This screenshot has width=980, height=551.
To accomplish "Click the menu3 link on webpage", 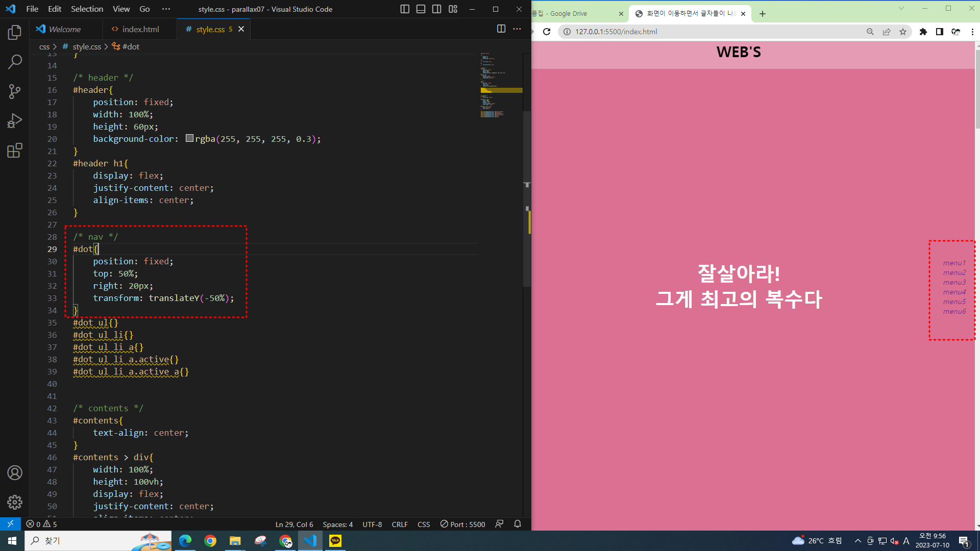I will pos(954,282).
